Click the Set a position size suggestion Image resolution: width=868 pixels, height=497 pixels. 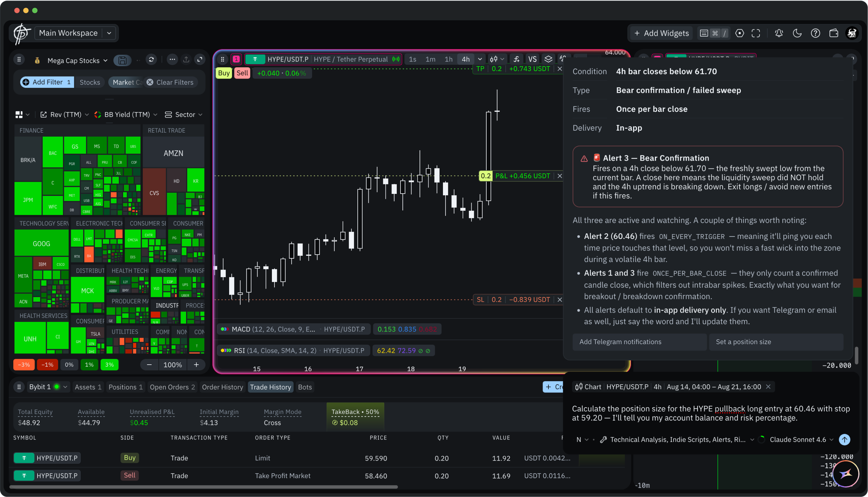776,342
